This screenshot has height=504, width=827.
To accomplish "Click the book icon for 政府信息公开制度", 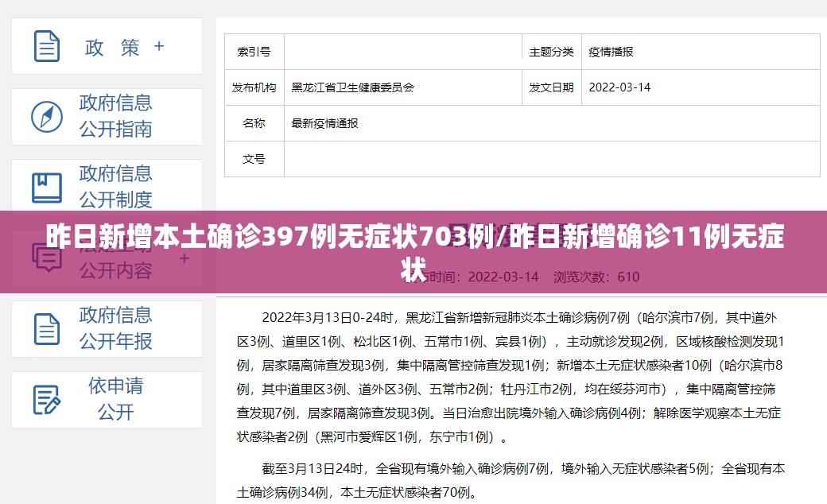I will coord(47,188).
